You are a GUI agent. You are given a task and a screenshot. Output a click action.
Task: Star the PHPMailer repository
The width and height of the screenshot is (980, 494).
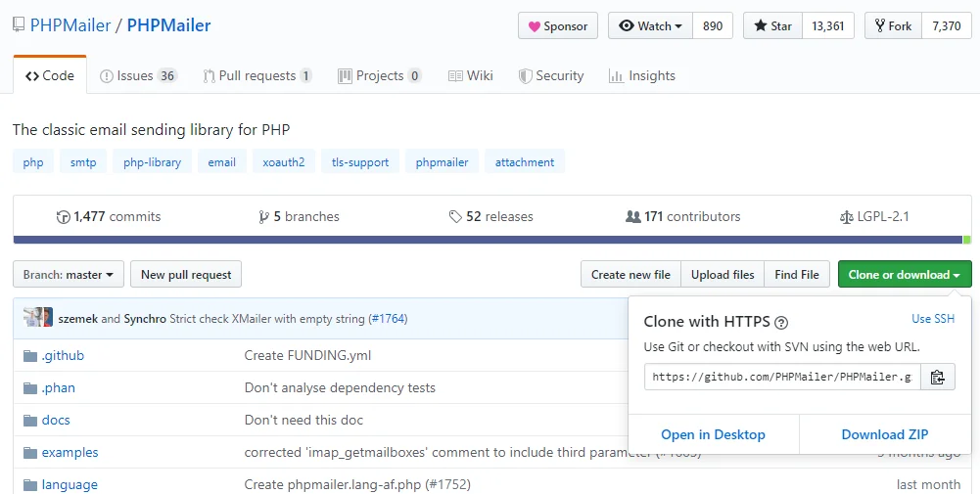coord(772,26)
